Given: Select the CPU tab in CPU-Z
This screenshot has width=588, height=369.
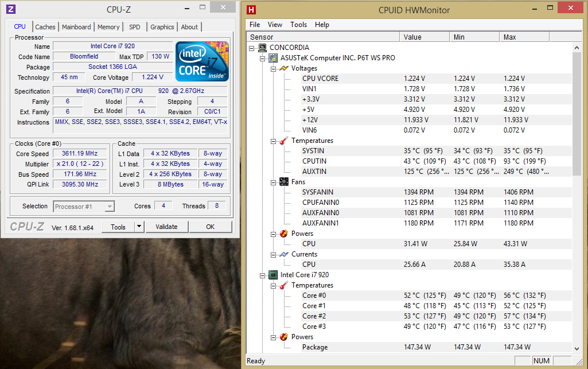Looking at the screenshot, I should (20, 26).
